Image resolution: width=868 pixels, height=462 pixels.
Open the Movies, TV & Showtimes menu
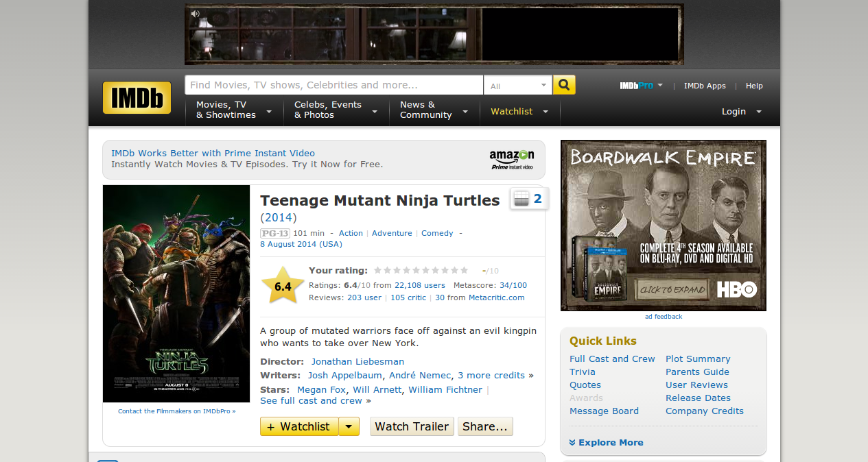233,110
